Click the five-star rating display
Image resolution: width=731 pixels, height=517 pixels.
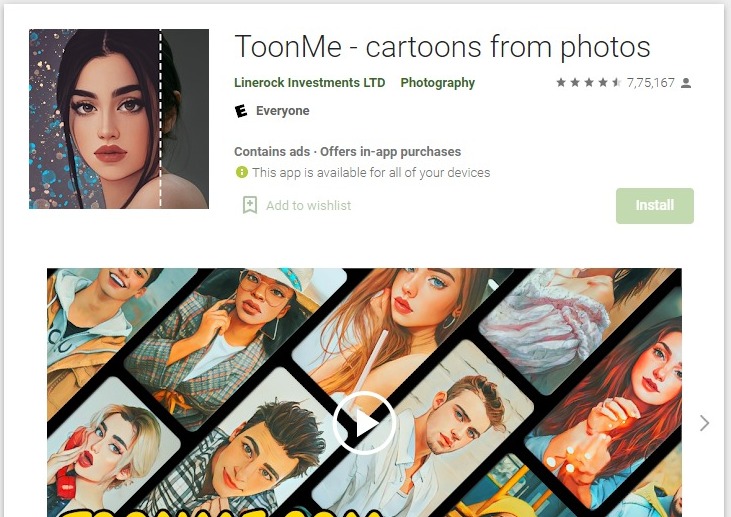click(589, 83)
